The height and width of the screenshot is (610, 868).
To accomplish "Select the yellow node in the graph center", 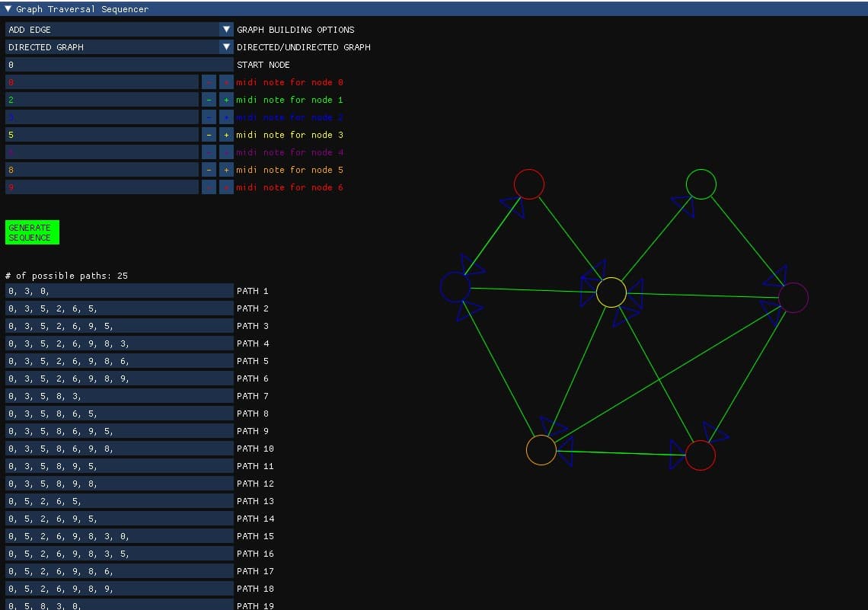I will pos(610,291).
